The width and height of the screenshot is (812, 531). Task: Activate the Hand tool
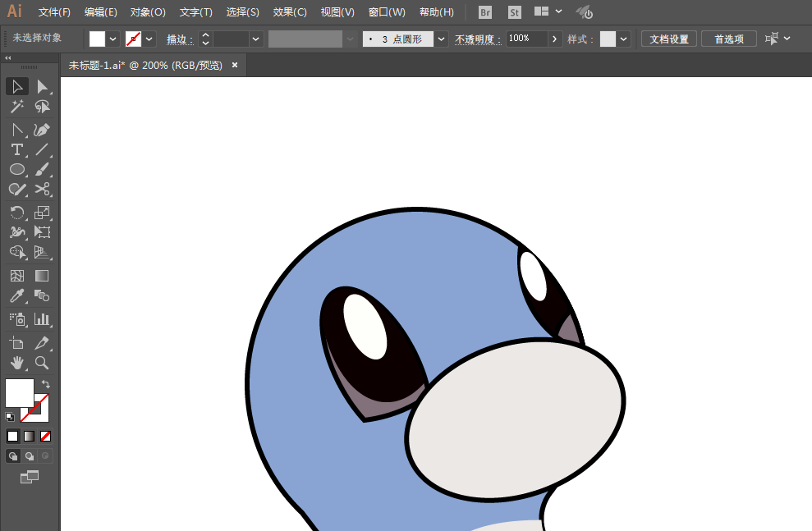click(x=17, y=363)
